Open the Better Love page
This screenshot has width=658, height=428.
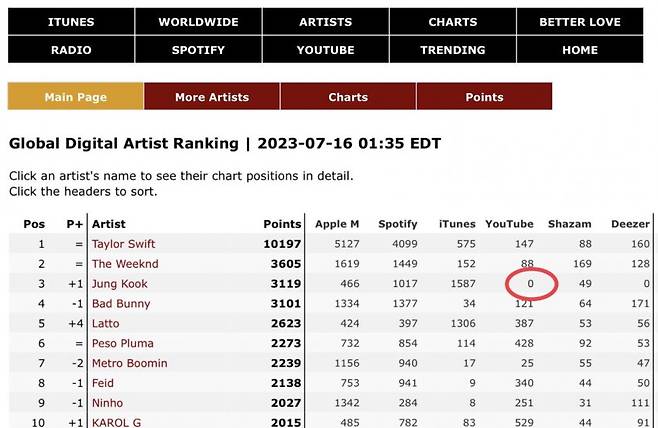[x=580, y=22]
